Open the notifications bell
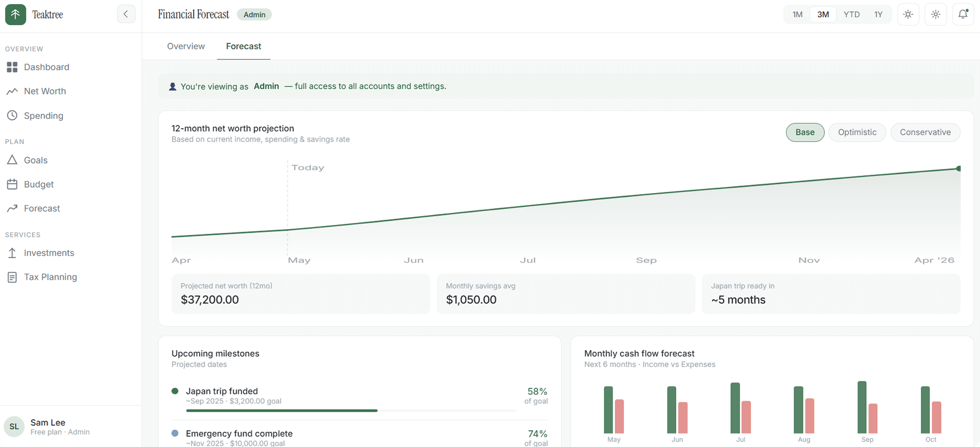 (963, 14)
